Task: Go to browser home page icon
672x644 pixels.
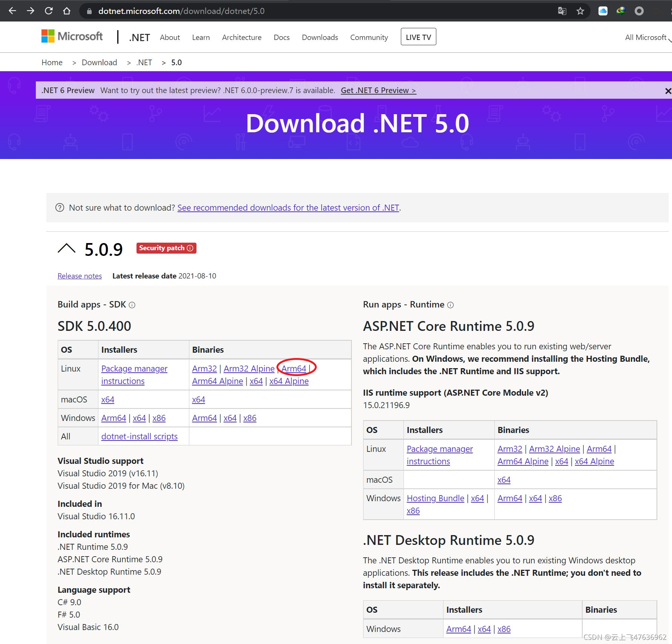Action: pos(67,11)
